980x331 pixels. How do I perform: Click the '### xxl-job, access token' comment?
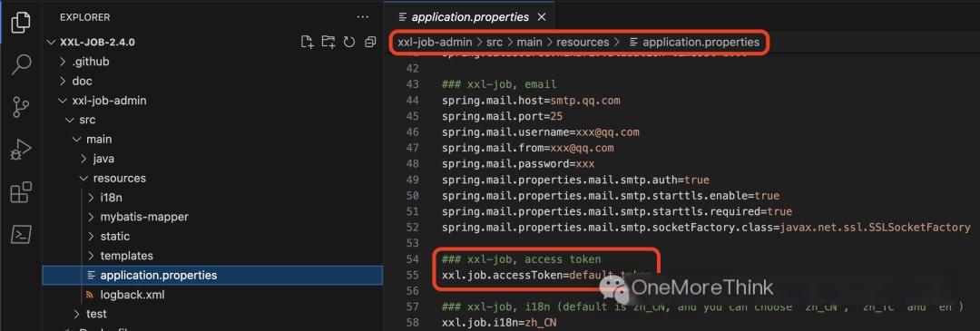point(521,259)
